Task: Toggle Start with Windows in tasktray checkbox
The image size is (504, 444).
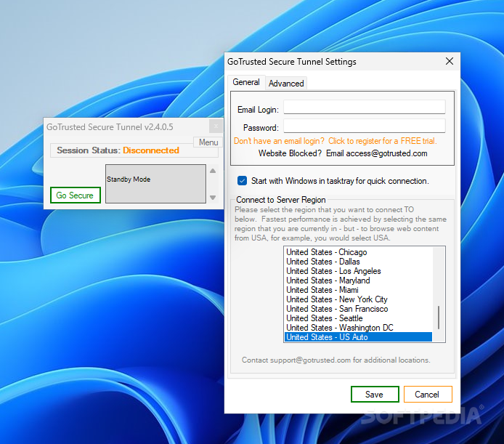Action: [242, 180]
